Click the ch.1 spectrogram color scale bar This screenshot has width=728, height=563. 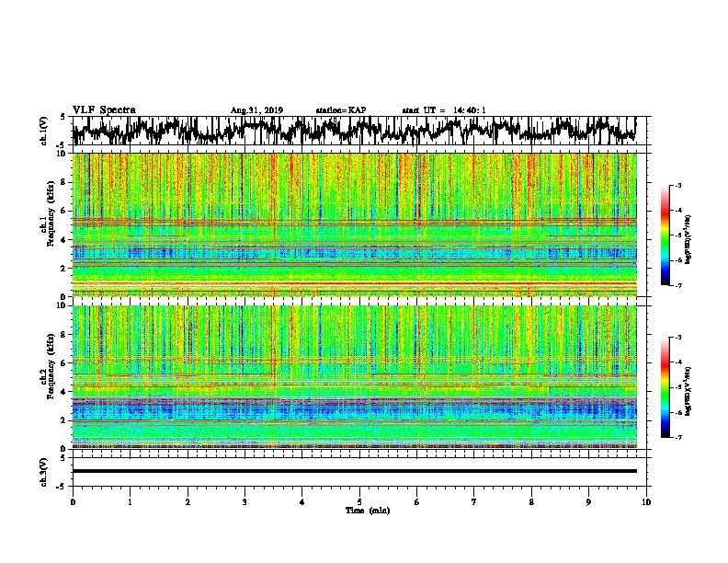[665, 235]
